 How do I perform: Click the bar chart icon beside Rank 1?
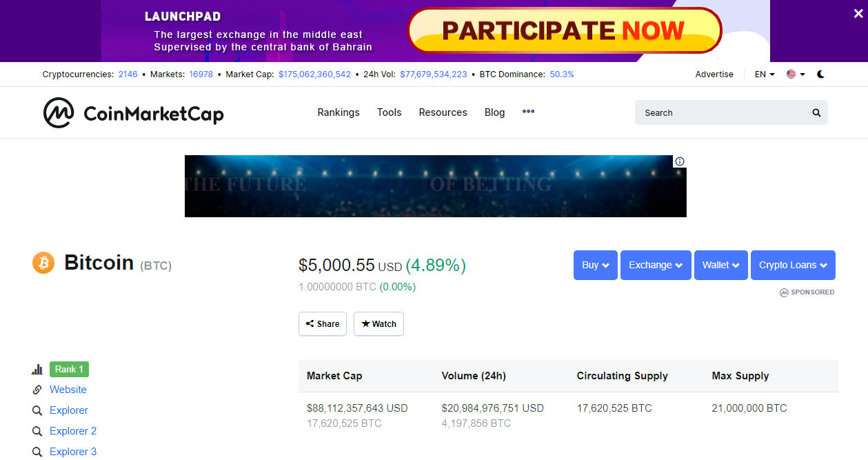tap(37, 370)
